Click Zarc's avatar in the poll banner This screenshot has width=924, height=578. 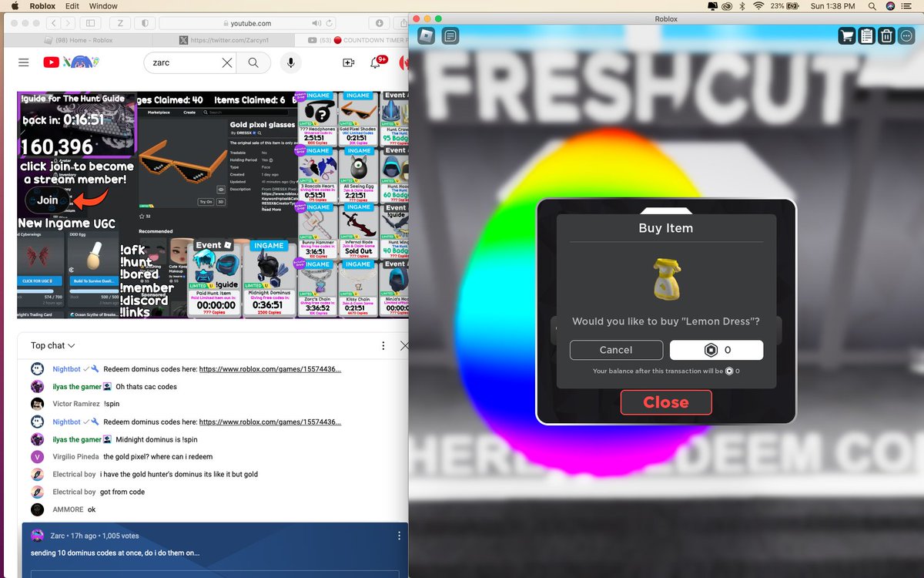tap(37, 536)
